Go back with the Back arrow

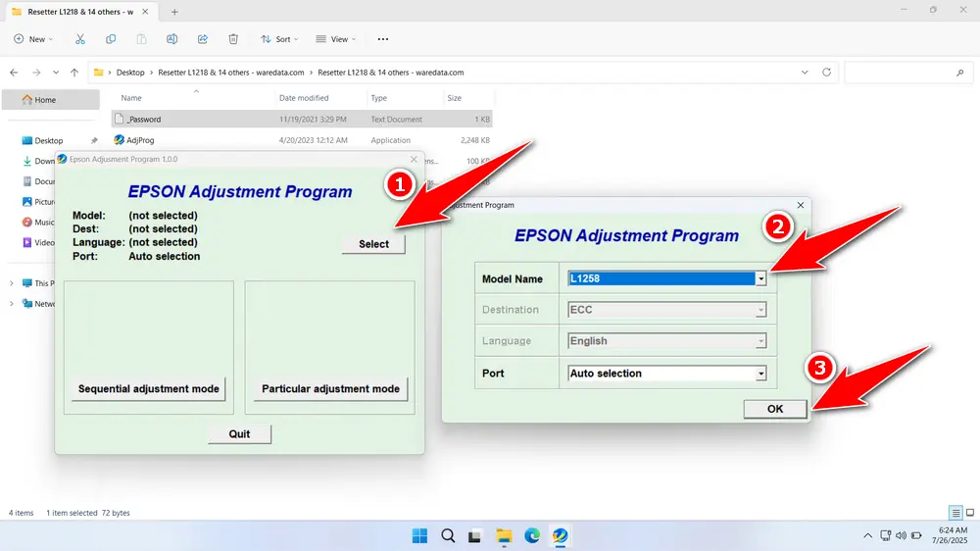point(14,73)
